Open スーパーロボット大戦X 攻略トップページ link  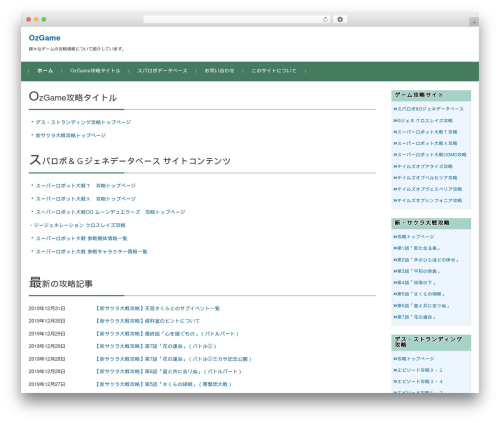click(86, 199)
